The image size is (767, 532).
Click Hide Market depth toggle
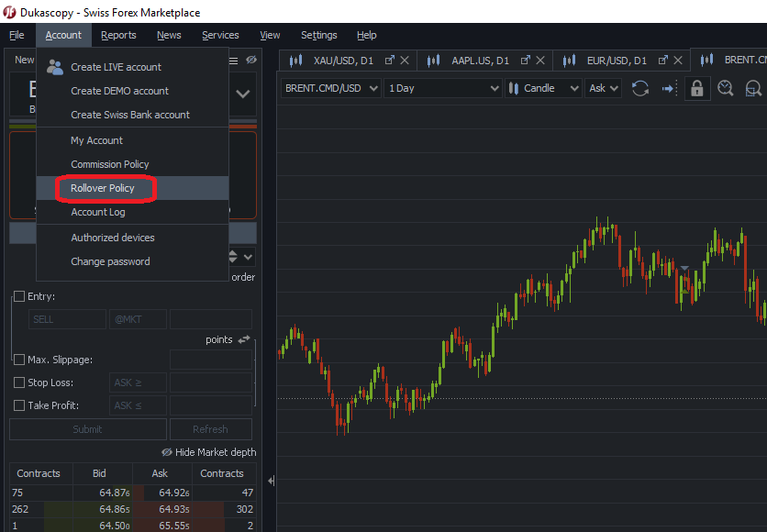pos(209,452)
